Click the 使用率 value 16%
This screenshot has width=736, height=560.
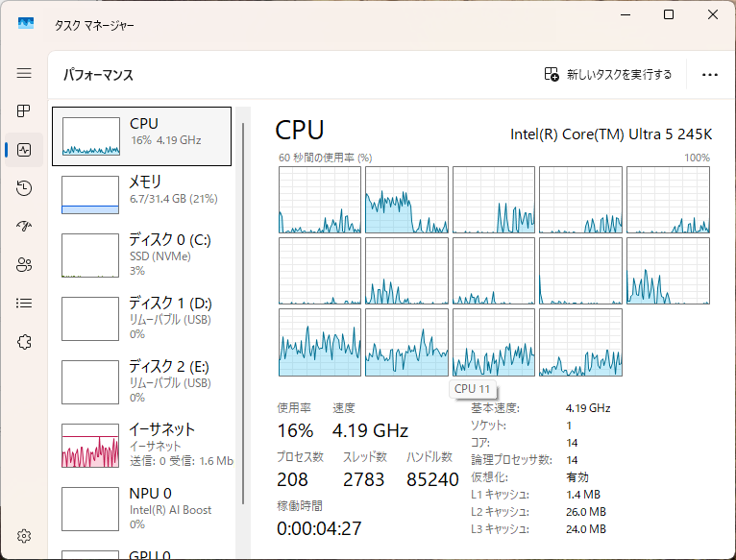(295, 430)
